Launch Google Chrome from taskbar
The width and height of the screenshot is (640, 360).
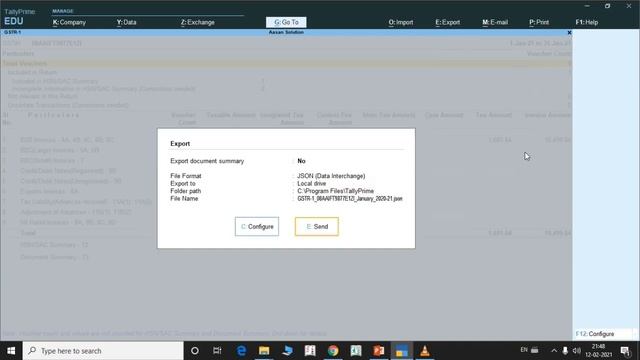pyautogui.click(x=333, y=351)
